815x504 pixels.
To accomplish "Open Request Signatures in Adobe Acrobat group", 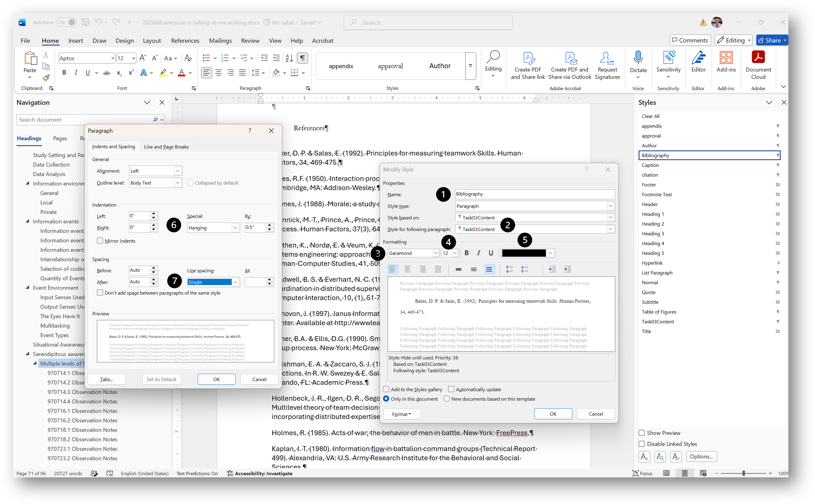I will pos(607,66).
